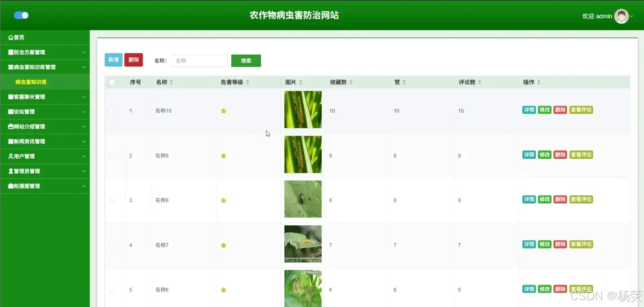Open the thumbnail image for 名称10
The width and height of the screenshot is (644, 307).
303,110
